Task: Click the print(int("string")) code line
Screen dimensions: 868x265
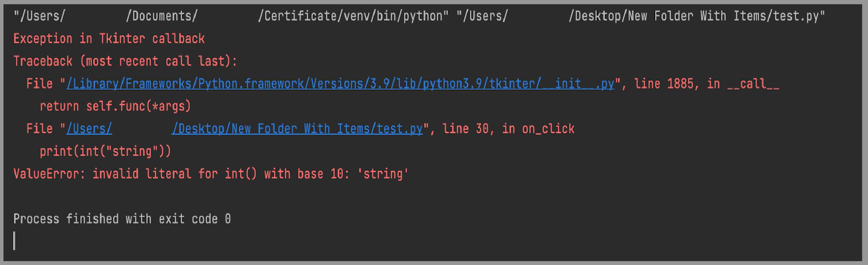Action: 105,151
